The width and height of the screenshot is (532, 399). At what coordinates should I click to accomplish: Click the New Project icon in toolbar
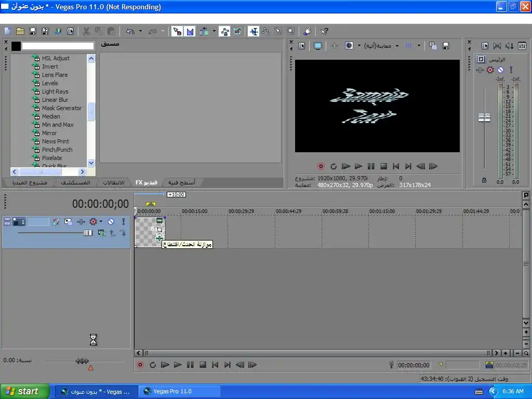click(7, 31)
